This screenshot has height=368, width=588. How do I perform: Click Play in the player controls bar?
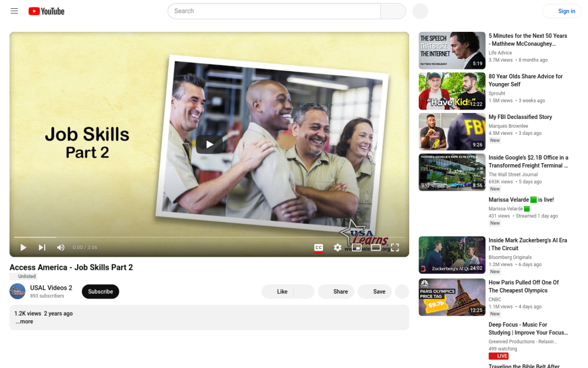coord(24,247)
